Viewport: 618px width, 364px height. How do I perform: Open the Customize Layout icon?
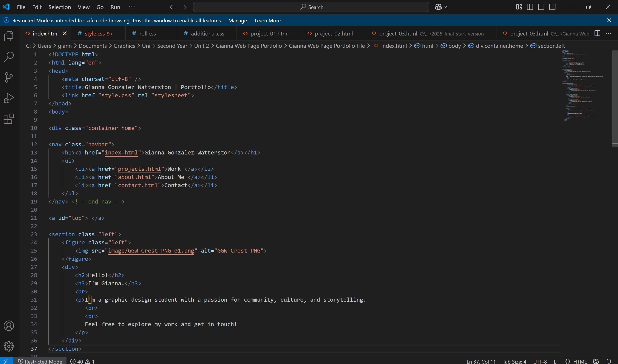(x=519, y=7)
